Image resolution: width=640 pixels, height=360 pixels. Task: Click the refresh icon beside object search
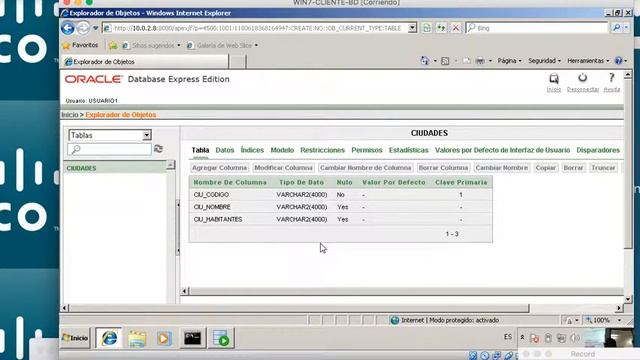click(x=158, y=149)
